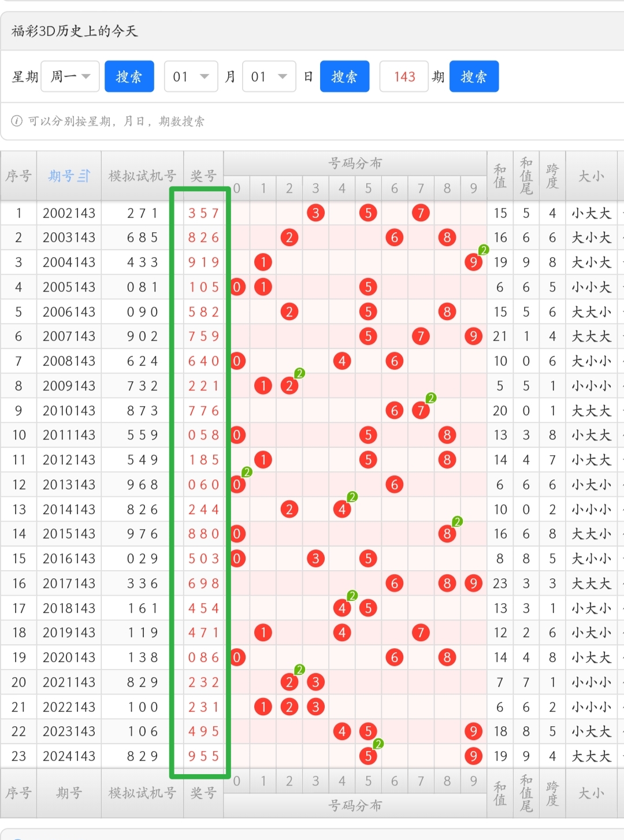This screenshot has height=840, width=624.
Task: Click red ball 1 in row 2012143
Action: pyautogui.click(x=263, y=460)
